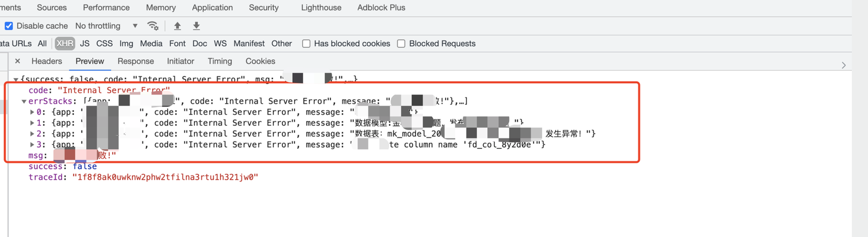Select the XHR filter button
Screen dimensions: 868x237
coord(65,43)
